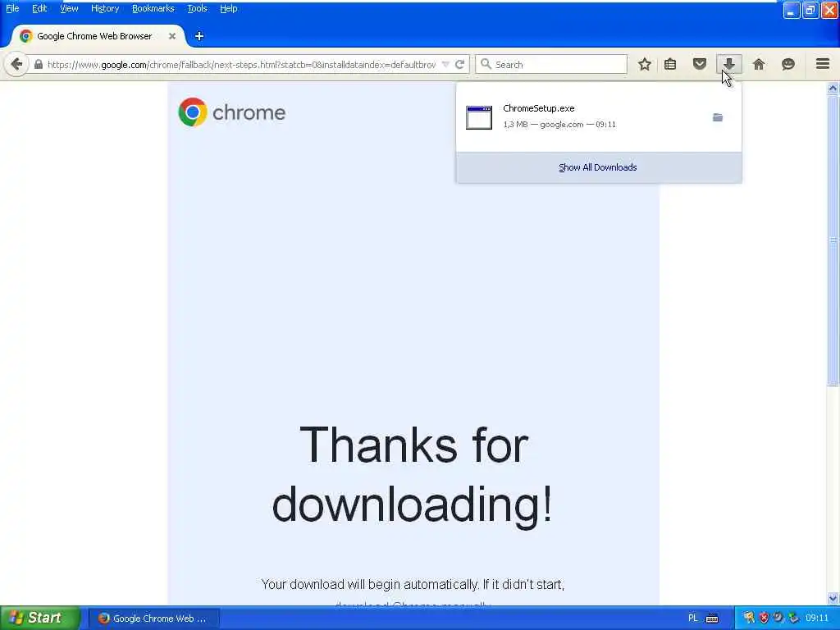This screenshot has width=840, height=630.
Task: Open the Bookmarks menu
Action: click(153, 8)
